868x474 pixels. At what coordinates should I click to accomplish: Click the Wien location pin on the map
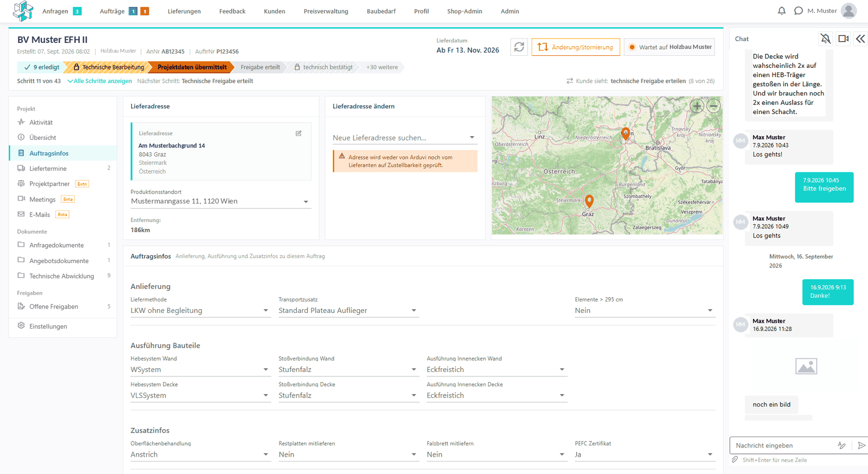[626, 133]
